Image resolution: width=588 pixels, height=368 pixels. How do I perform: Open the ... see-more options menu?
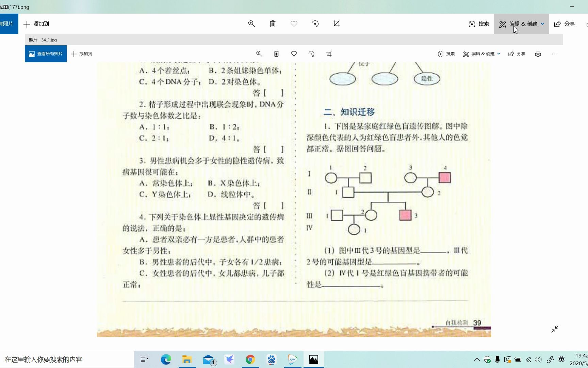(555, 53)
